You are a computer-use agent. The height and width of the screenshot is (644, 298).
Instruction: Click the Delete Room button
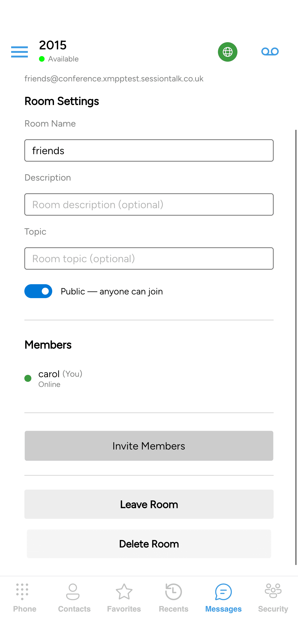149,543
